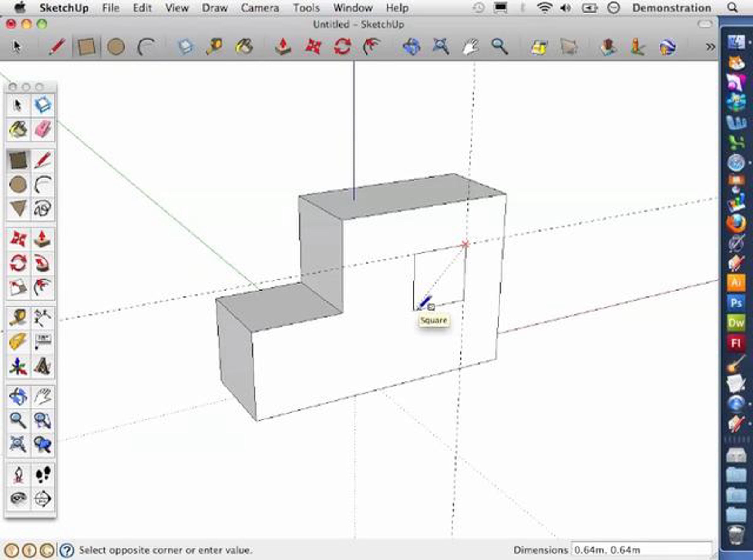Open the Draw menu

[x=215, y=8]
